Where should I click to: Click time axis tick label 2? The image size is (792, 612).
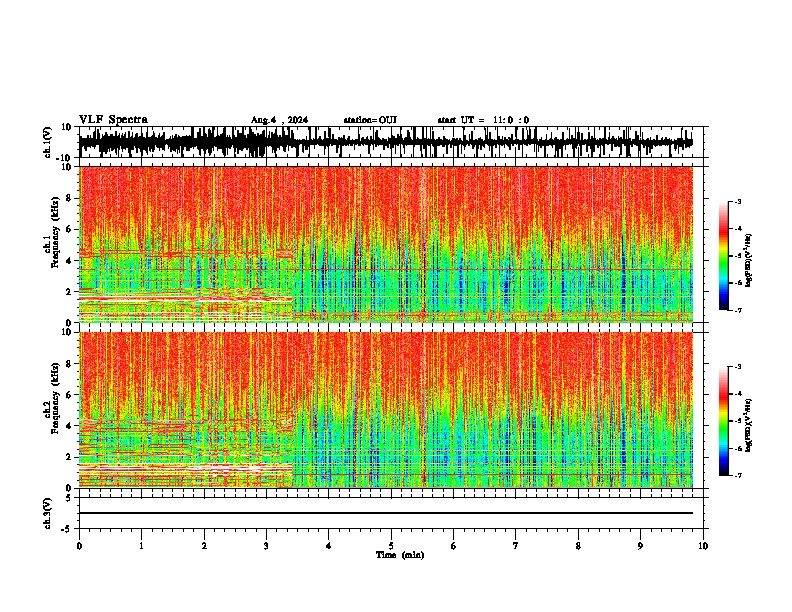pyautogui.click(x=204, y=546)
